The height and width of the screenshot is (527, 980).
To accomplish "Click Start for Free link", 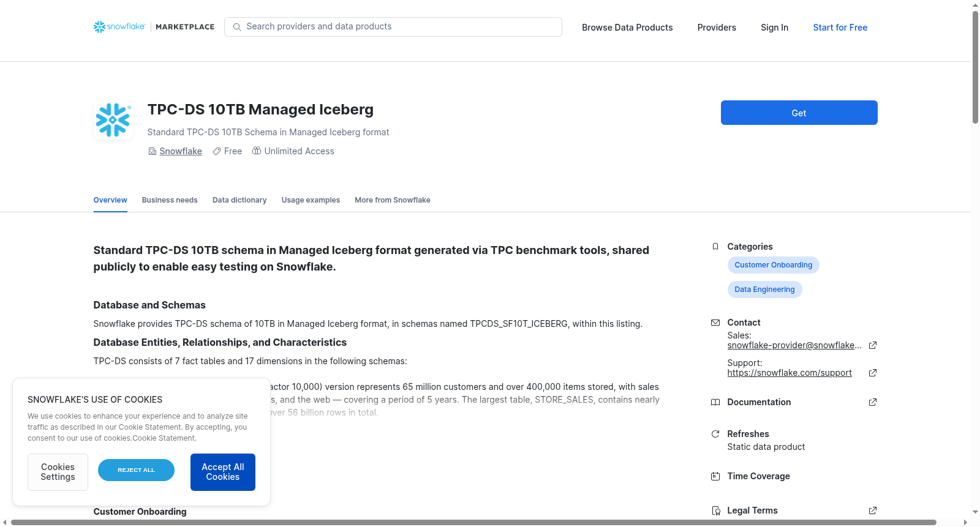I will 840,28.
